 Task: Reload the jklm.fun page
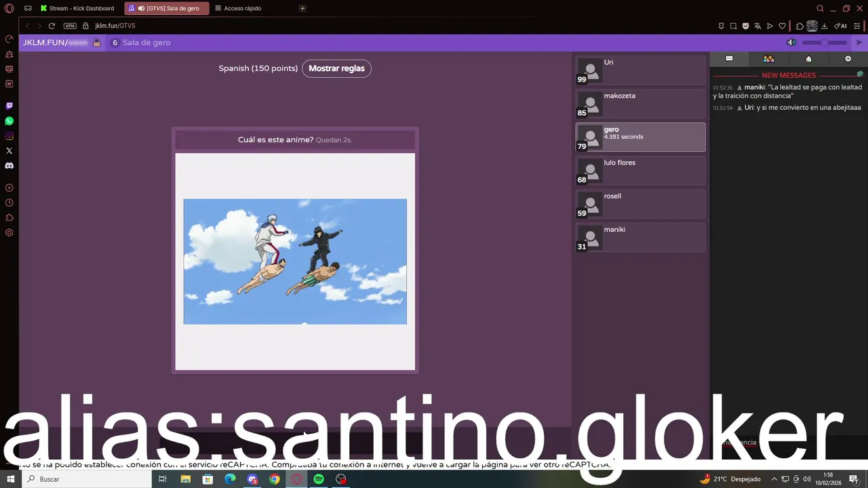coord(52,26)
